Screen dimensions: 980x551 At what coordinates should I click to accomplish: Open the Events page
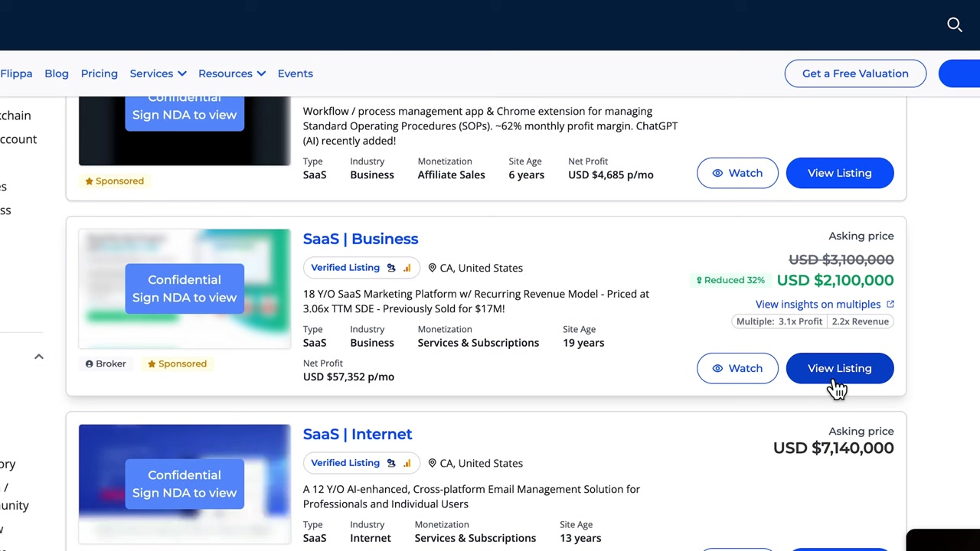[295, 73]
